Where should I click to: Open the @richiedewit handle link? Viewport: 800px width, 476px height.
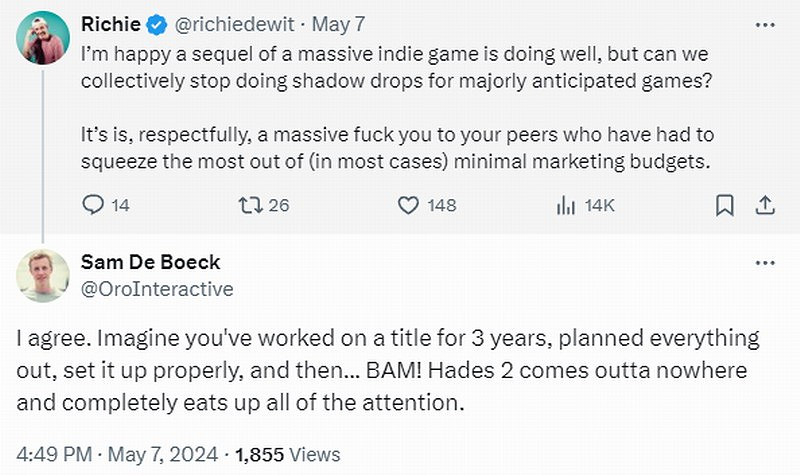point(229,22)
